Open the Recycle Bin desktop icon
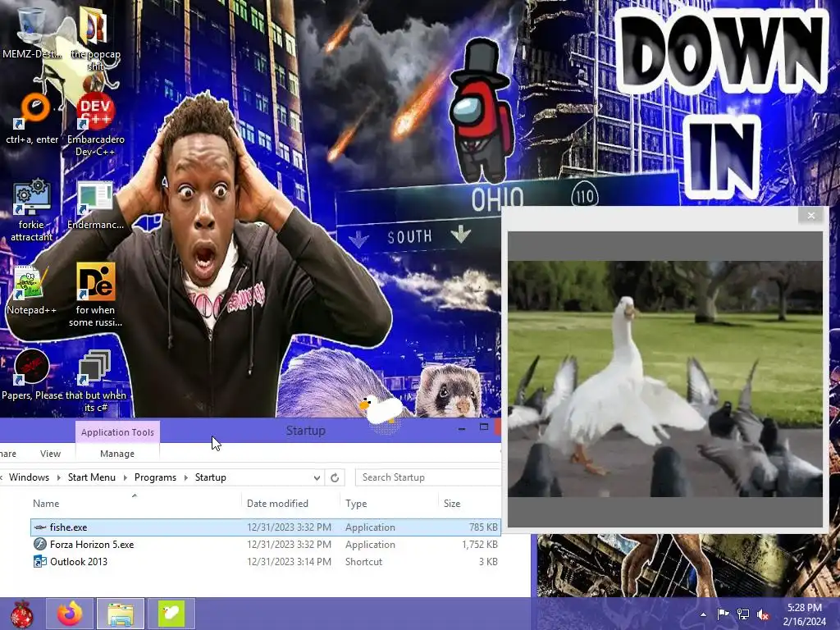 point(32,27)
